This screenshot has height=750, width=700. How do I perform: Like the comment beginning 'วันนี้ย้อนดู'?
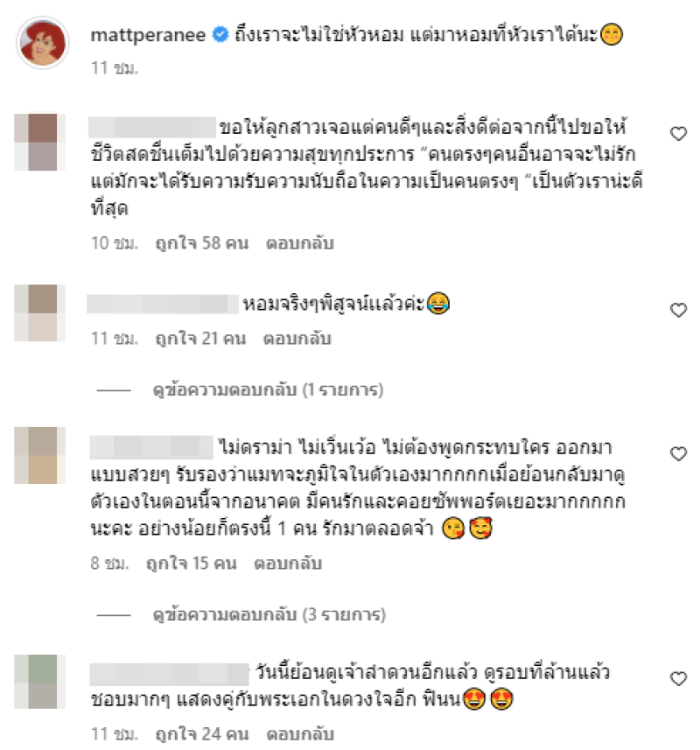click(678, 678)
